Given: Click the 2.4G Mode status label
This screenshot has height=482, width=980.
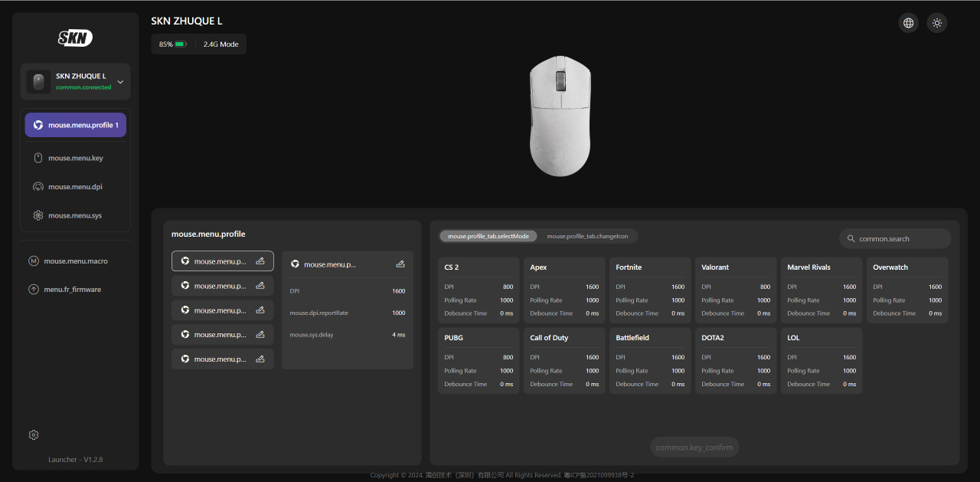Looking at the screenshot, I should (x=220, y=44).
